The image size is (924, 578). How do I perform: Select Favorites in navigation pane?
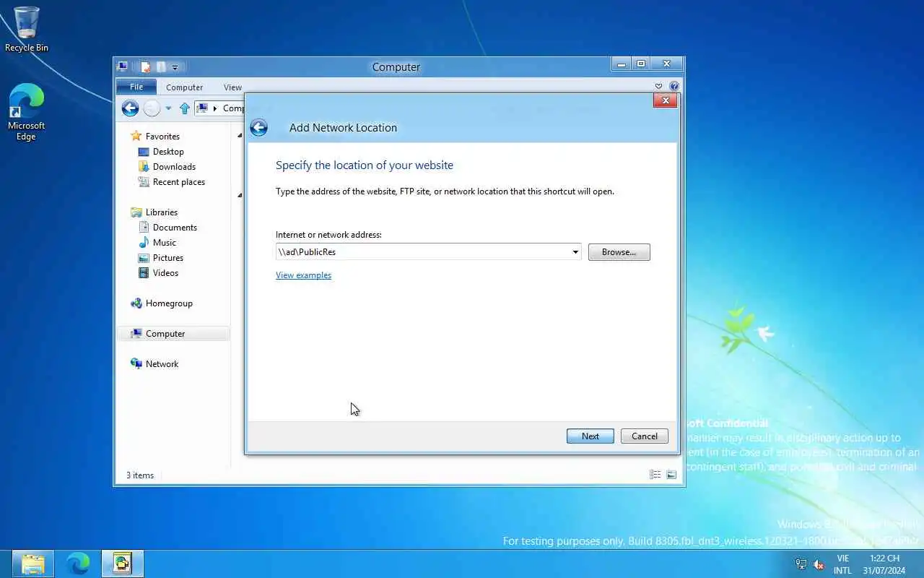coord(162,137)
